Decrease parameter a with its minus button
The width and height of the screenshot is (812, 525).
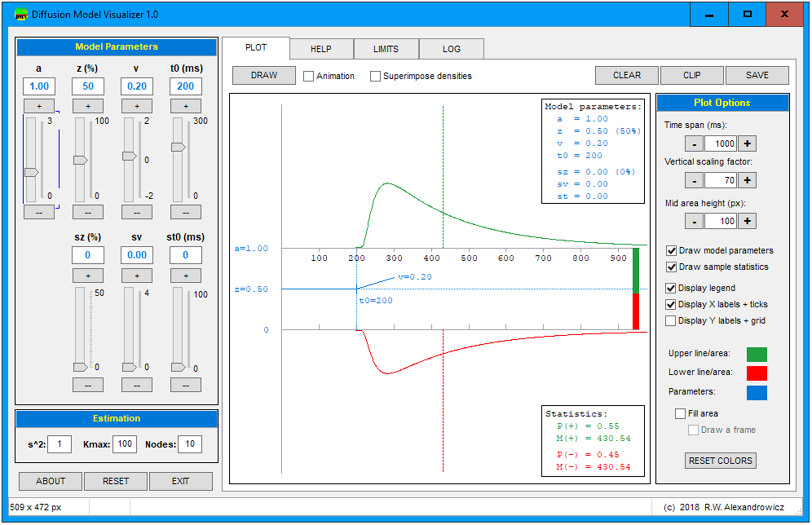[39, 213]
